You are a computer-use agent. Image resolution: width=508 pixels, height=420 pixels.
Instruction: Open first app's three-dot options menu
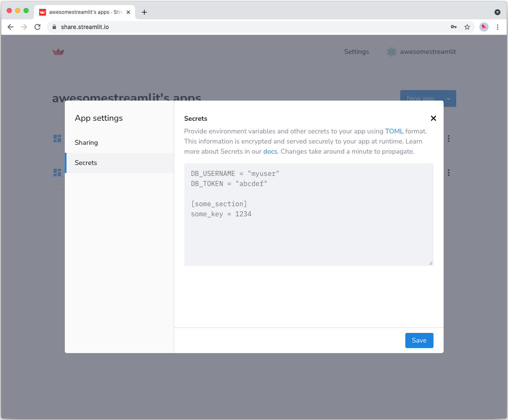tap(449, 138)
